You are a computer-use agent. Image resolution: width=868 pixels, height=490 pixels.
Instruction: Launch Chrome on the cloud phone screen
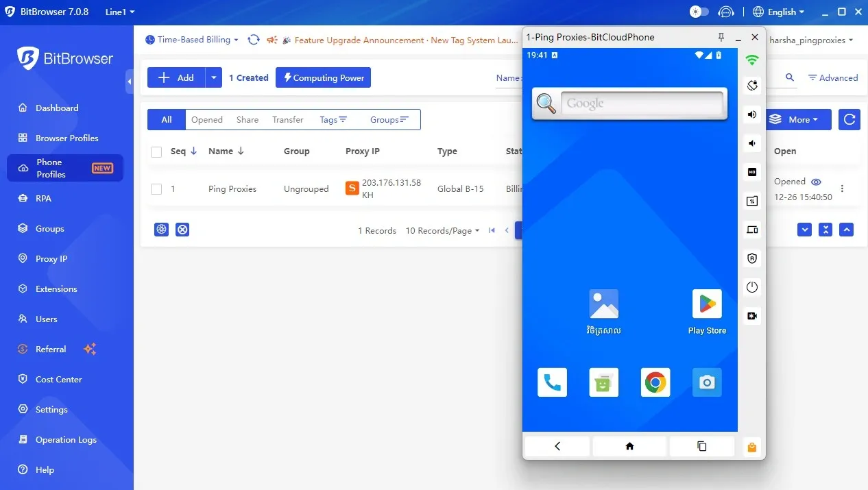click(x=655, y=382)
